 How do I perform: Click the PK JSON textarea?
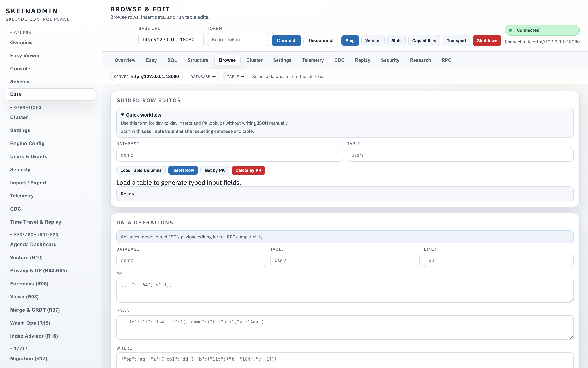point(345,290)
